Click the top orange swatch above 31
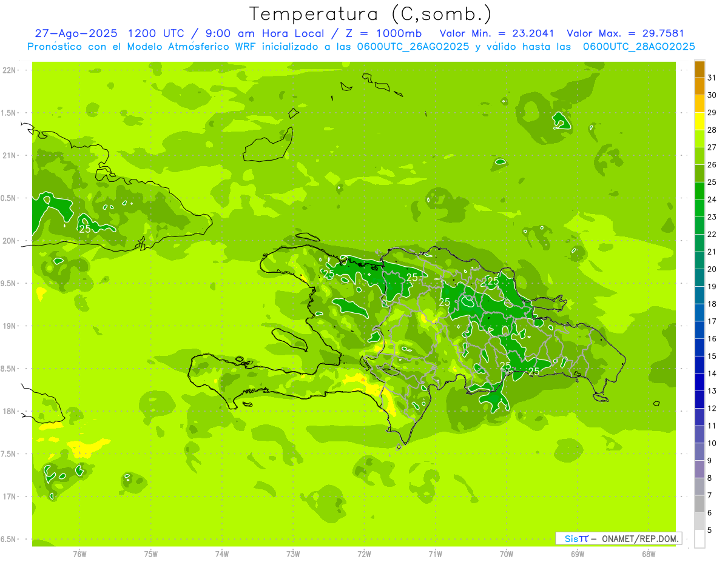This screenshot has height=562, width=728. coord(699,70)
